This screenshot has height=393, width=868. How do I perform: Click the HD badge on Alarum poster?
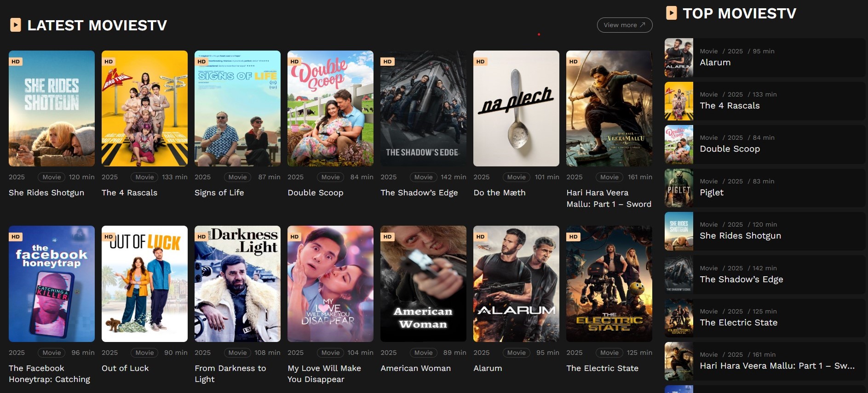(x=480, y=237)
